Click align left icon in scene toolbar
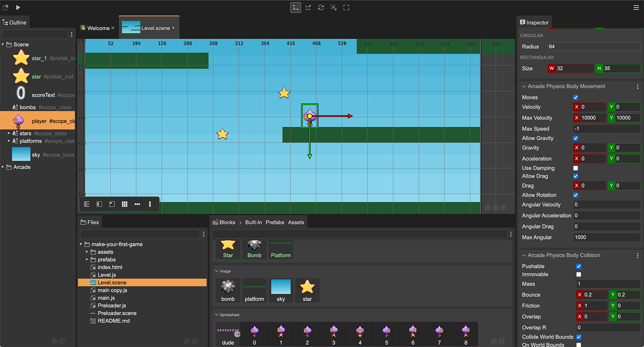 tap(87, 204)
